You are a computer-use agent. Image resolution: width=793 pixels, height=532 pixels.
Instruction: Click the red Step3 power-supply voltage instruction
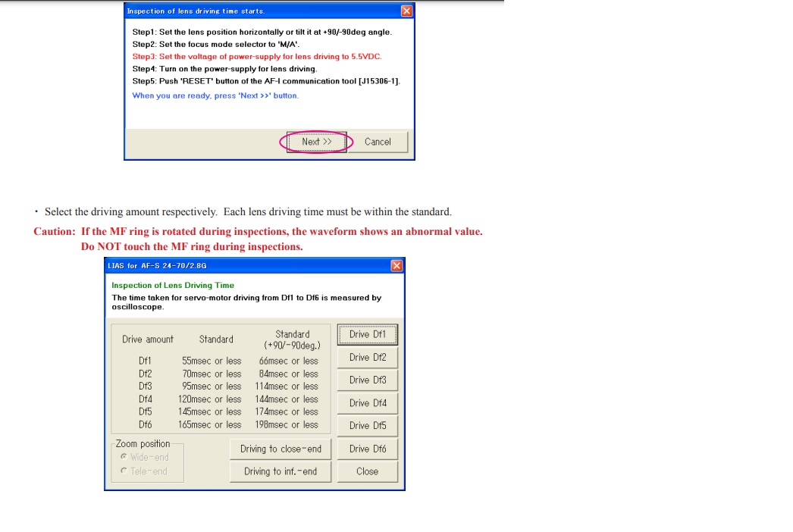pyautogui.click(x=256, y=57)
